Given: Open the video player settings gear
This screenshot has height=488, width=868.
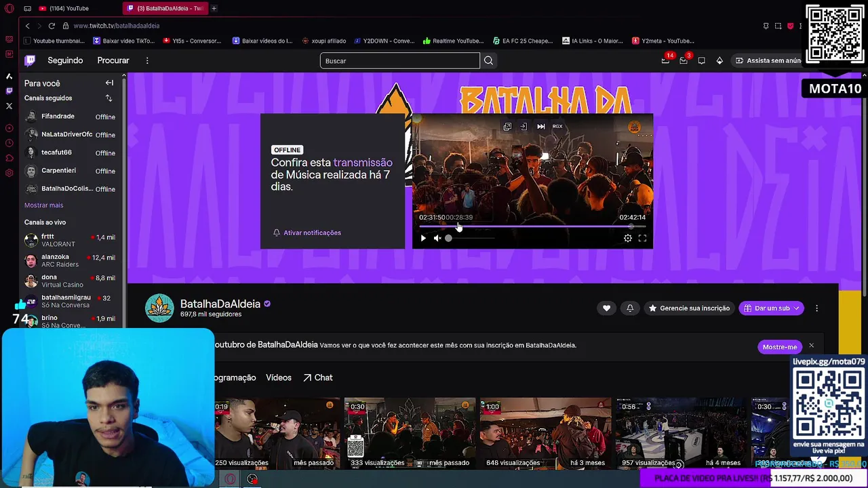Looking at the screenshot, I should pos(628,238).
